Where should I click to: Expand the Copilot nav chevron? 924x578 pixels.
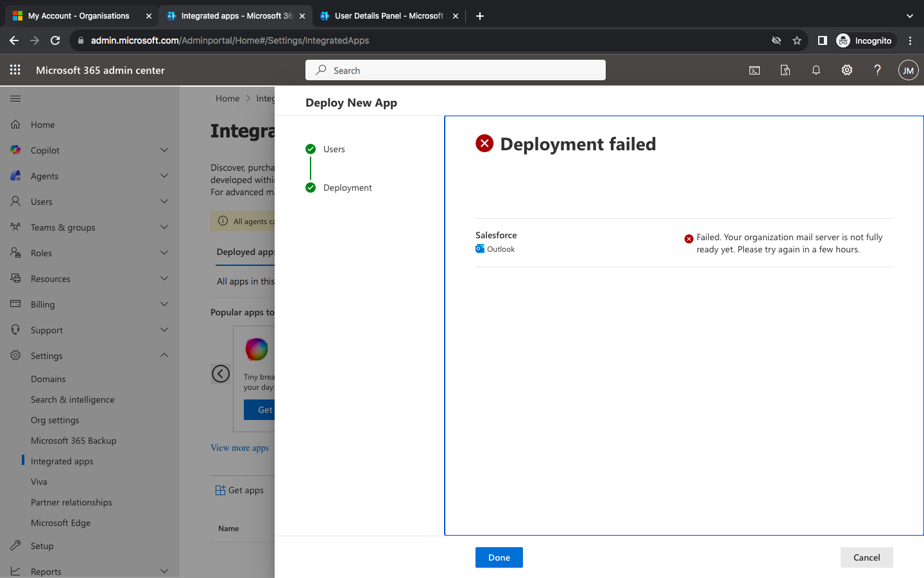164,150
